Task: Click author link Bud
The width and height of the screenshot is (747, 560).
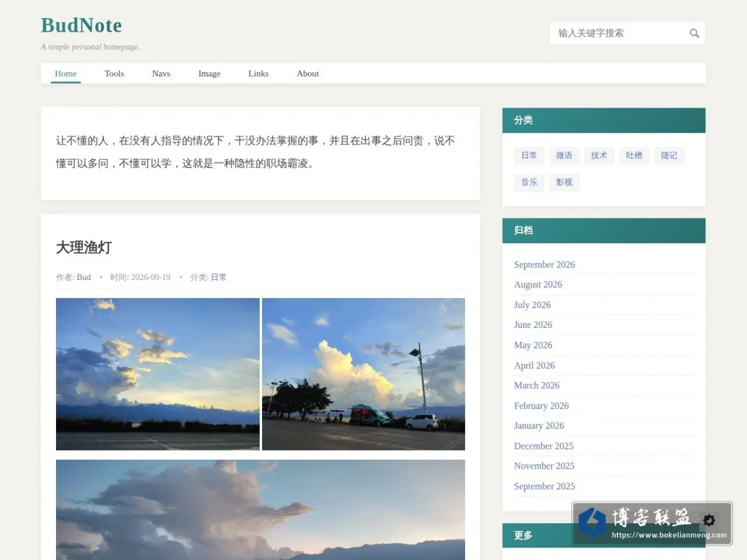Action: [x=83, y=278]
